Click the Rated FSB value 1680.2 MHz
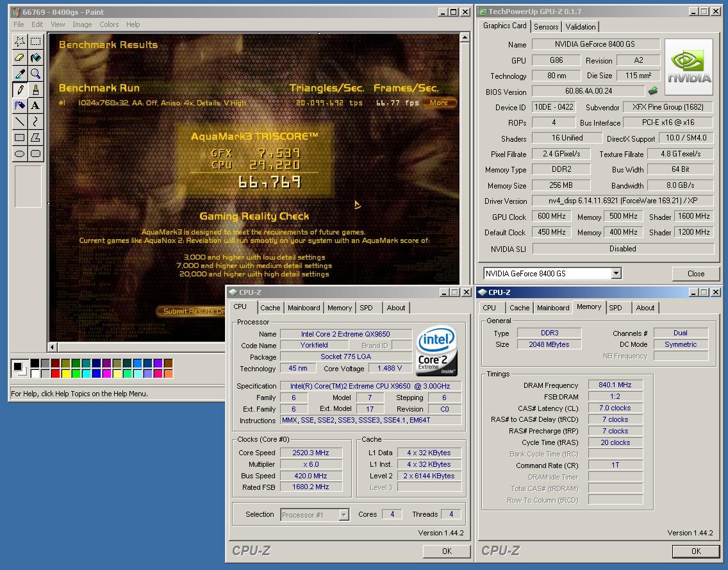The width and height of the screenshot is (728, 570). coord(311,487)
